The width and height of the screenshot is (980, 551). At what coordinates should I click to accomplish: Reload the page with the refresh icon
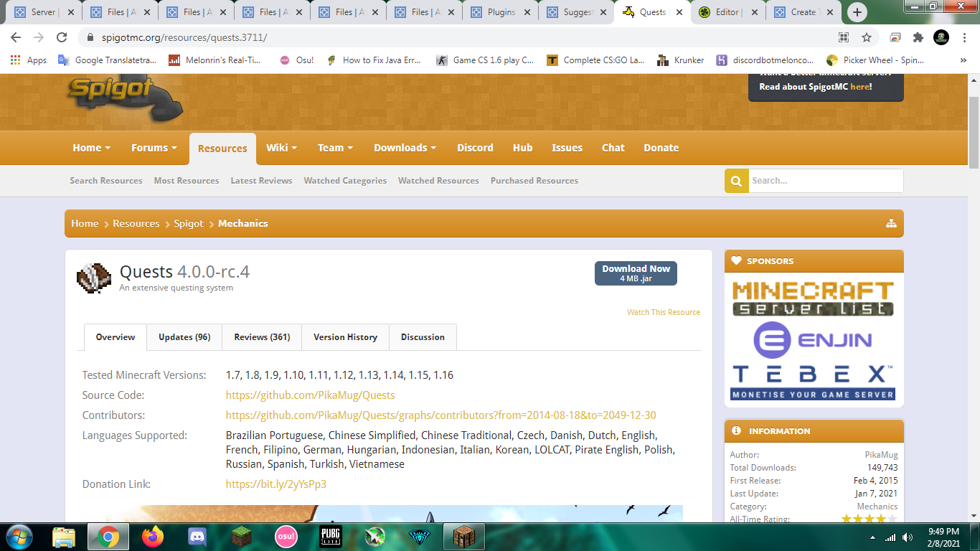click(62, 37)
